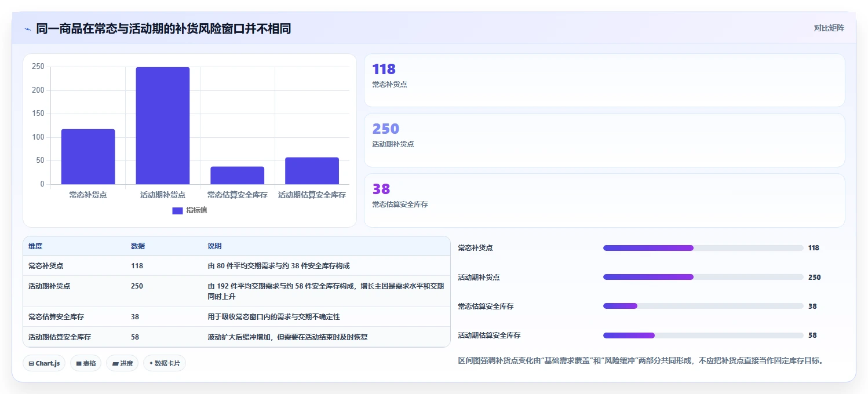Click the 118 value in the table

137,266
